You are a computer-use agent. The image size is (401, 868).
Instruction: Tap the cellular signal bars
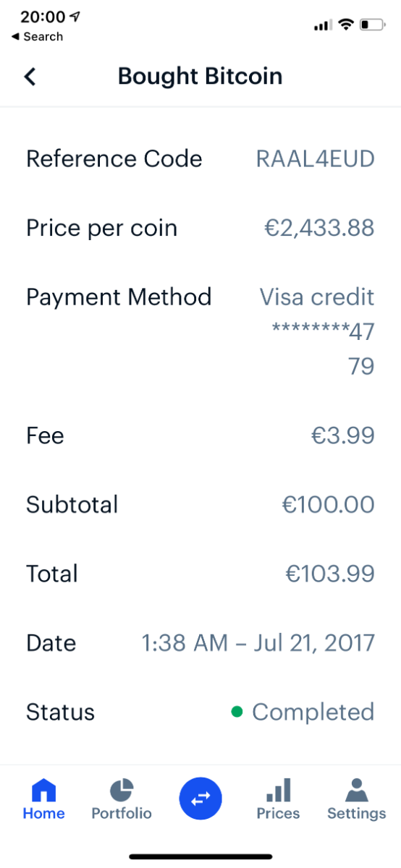(x=322, y=26)
